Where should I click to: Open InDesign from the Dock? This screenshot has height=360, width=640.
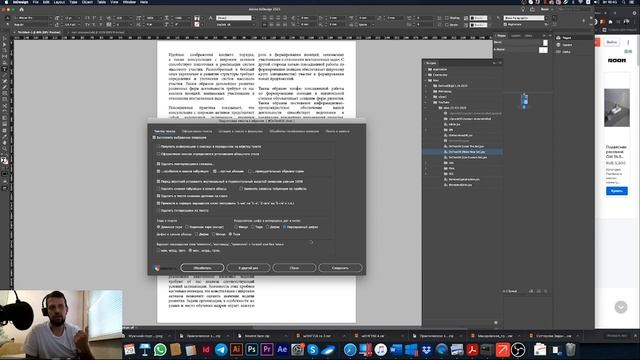pyautogui.click(x=206, y=350)
